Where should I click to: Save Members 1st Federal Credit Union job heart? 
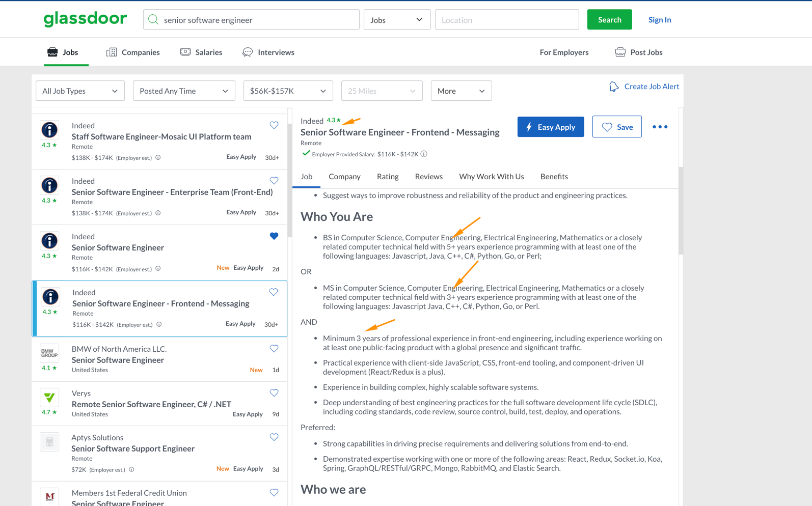(274, 493)
